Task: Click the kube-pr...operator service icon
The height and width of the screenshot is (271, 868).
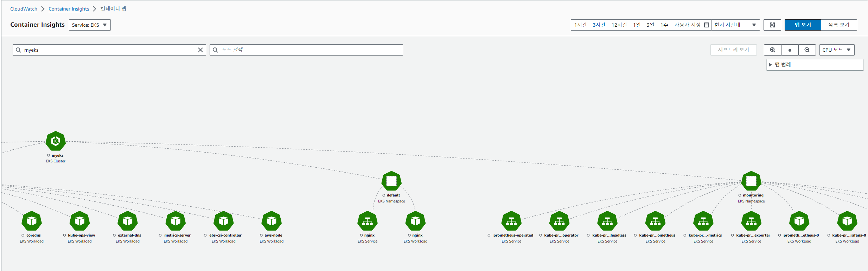Action: [560, 221]
